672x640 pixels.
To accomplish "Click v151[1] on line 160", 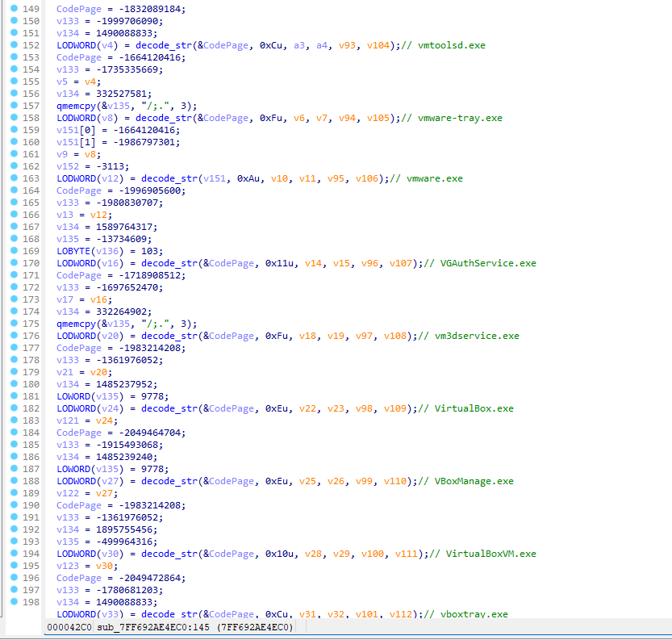I will 77,142.
